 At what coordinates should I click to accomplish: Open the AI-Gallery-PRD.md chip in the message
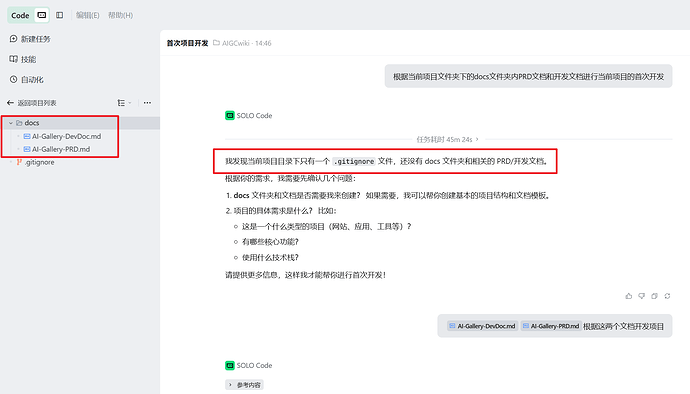pos(551,326)
